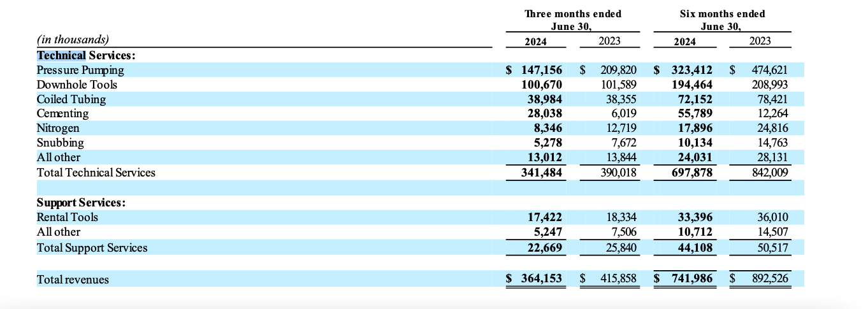Viewport: 868px width, 309px height.
Task: Select Support Services All other value 14,507
Action: pos(772,232)
